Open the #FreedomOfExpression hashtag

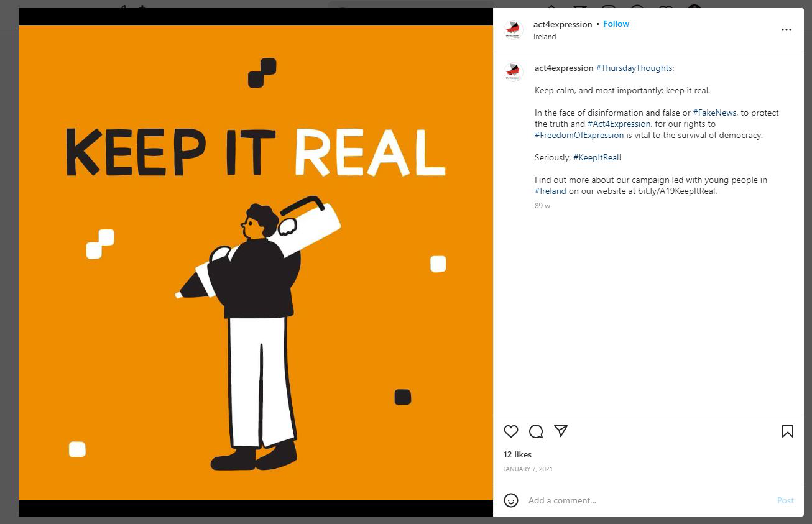579,135
